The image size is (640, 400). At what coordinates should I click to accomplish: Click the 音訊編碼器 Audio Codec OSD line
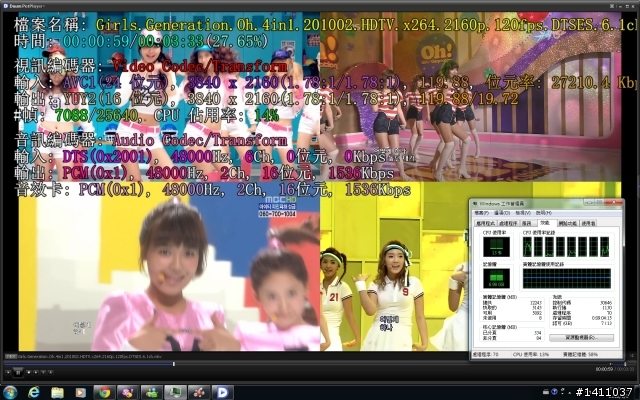[151, 140]
